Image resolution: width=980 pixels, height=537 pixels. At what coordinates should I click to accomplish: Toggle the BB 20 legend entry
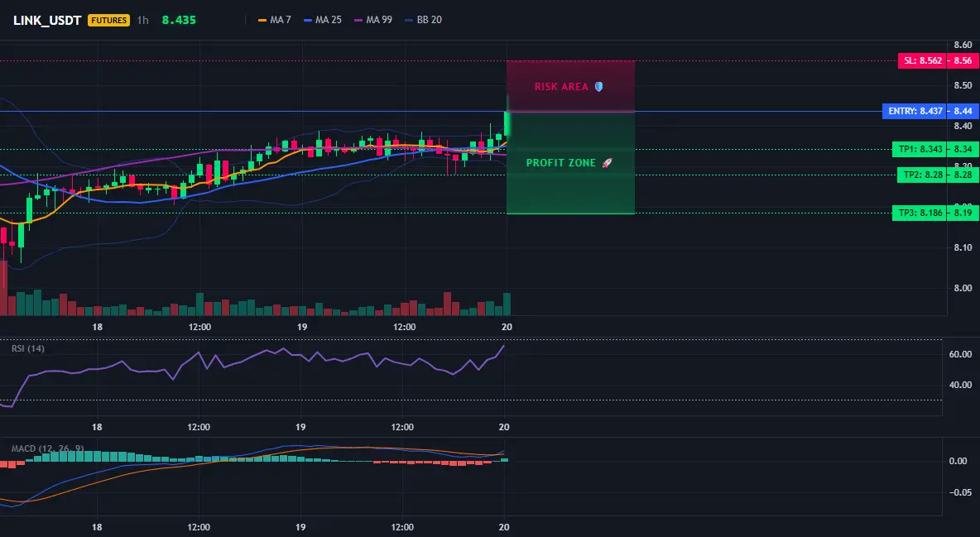tap(423, 20)
